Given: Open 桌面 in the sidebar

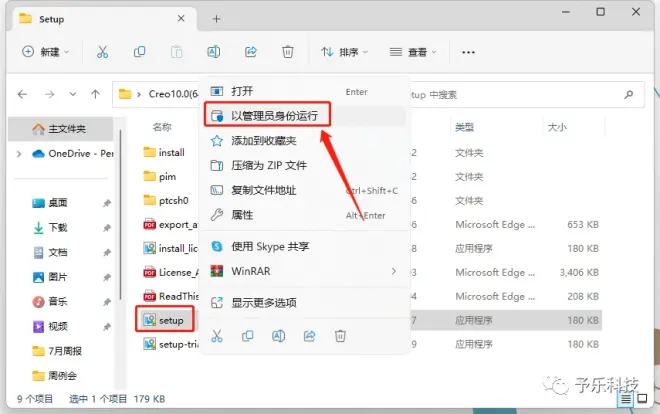Looking at the screenshot, I should pyautogui.click(x=58, y=203).
